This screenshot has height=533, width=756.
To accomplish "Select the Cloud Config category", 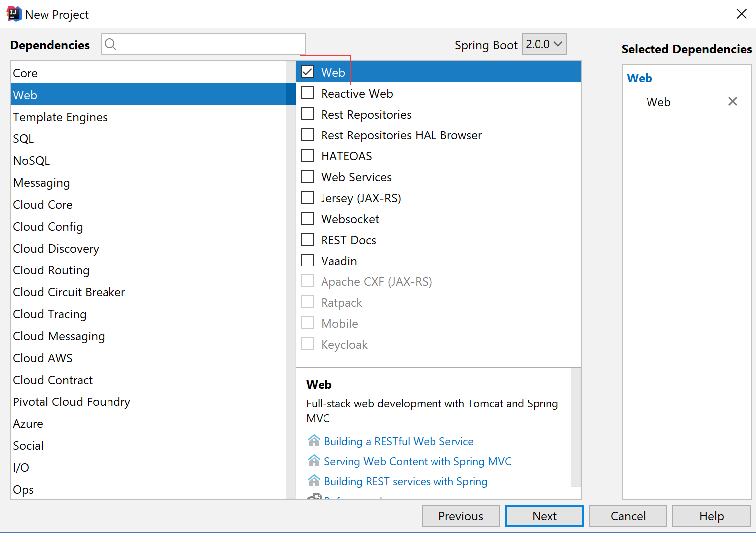I will pyautogui.click(x=148, y=227).
